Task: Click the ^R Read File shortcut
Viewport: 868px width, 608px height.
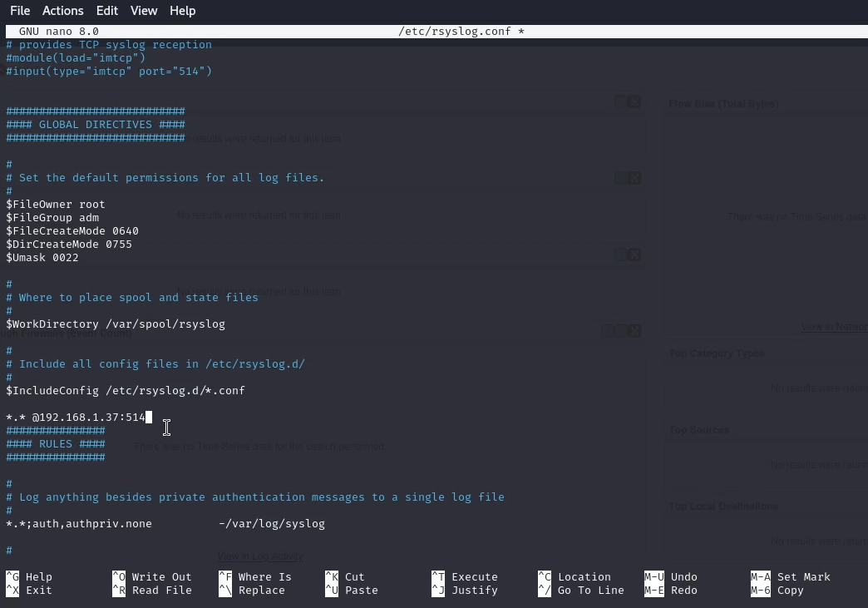Action: pos(151,591)
